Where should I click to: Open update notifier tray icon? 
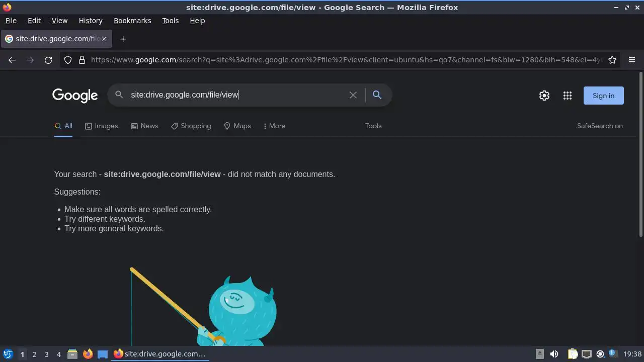pos(600,354)
